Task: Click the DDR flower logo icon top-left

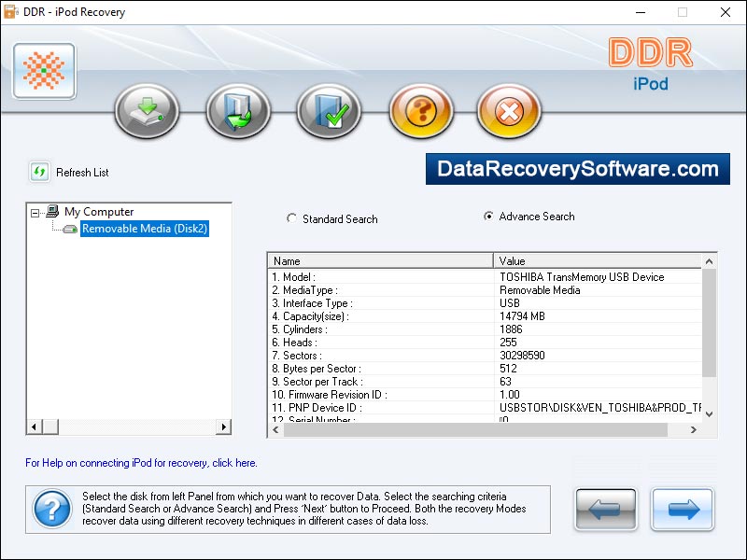Action: (43, 68)
